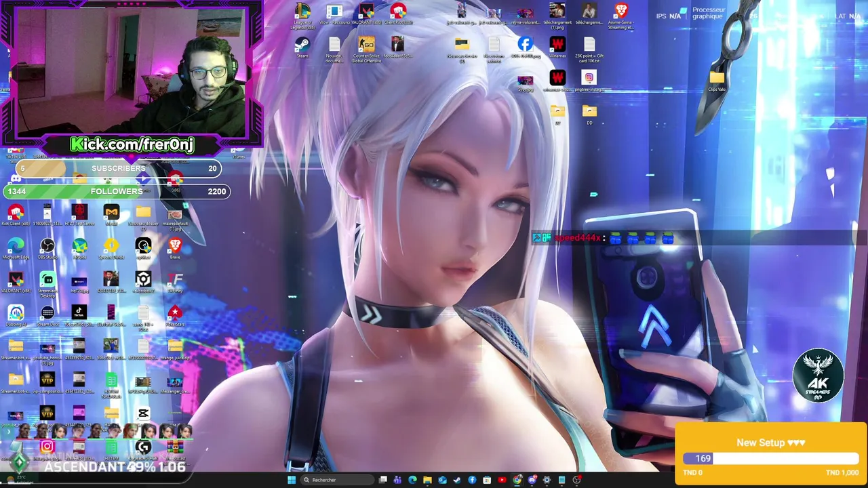
Task: Launch Dubbing AI shortcut
Action: click(x=16, y=315)
